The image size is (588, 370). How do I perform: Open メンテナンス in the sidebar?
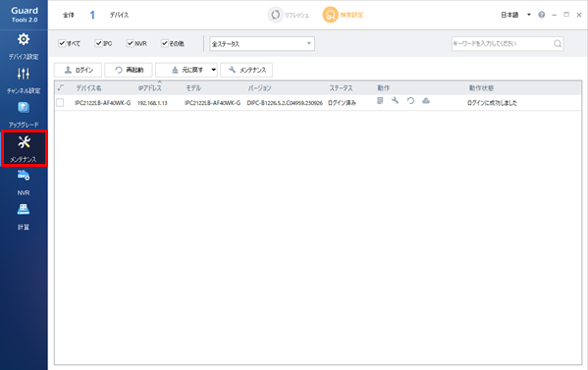[24, 148]
